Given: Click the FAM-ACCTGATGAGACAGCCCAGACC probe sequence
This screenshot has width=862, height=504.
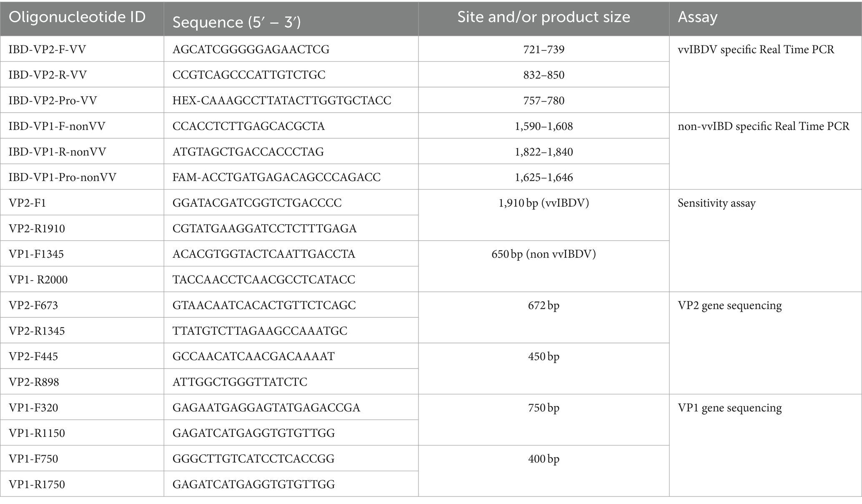Looking at the screenshot, I should (276, 177).
